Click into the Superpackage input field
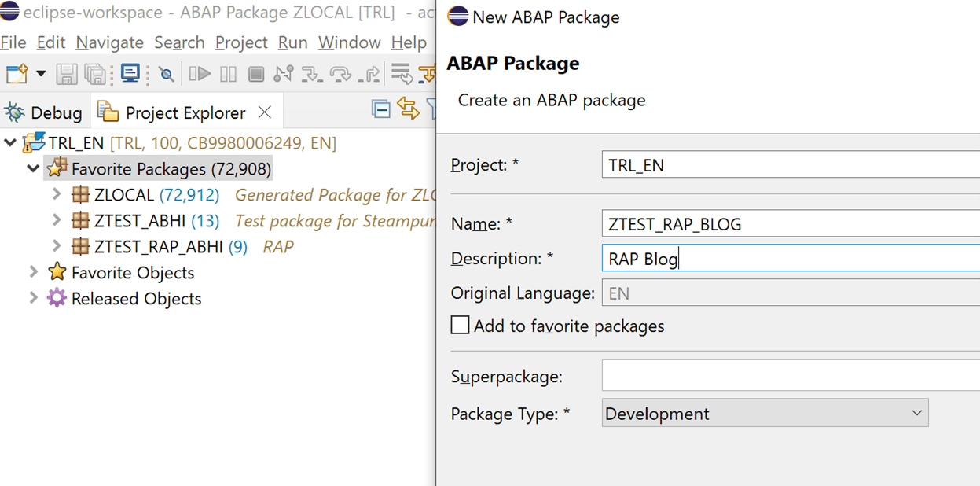The height and width of the screenshot is (486, 980). (x=791, y=376)
